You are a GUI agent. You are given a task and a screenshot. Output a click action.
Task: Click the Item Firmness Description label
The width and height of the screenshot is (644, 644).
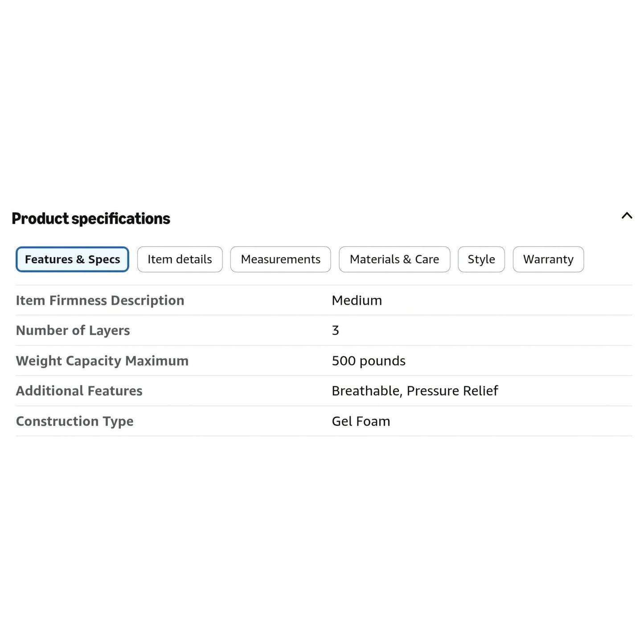pyautogui.click(x=100, y=300)
